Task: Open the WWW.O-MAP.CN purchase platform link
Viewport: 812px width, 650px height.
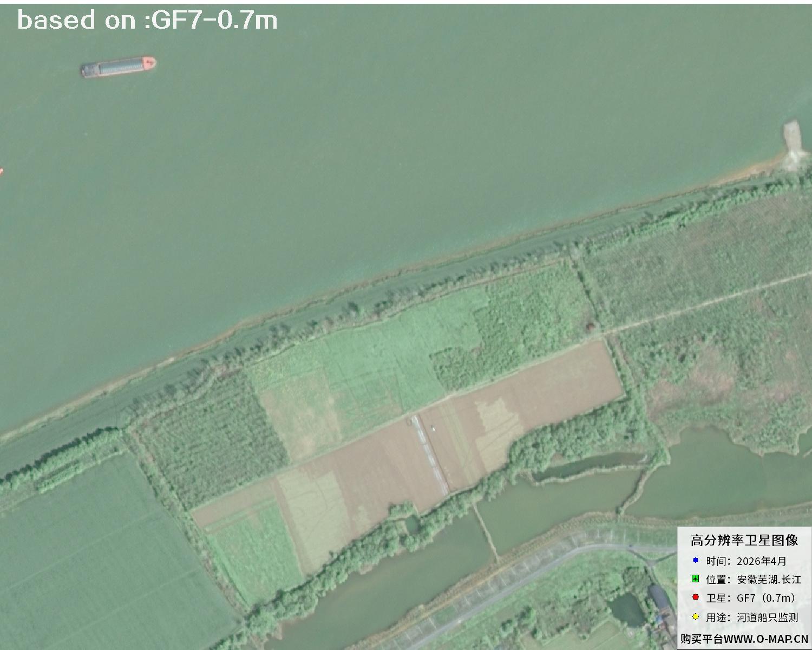Action: coord(744,639)
